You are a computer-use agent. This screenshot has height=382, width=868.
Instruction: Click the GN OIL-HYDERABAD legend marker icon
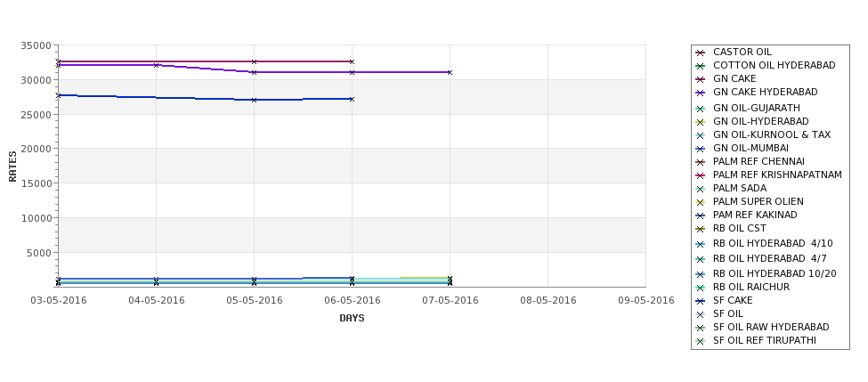[701, 122]
